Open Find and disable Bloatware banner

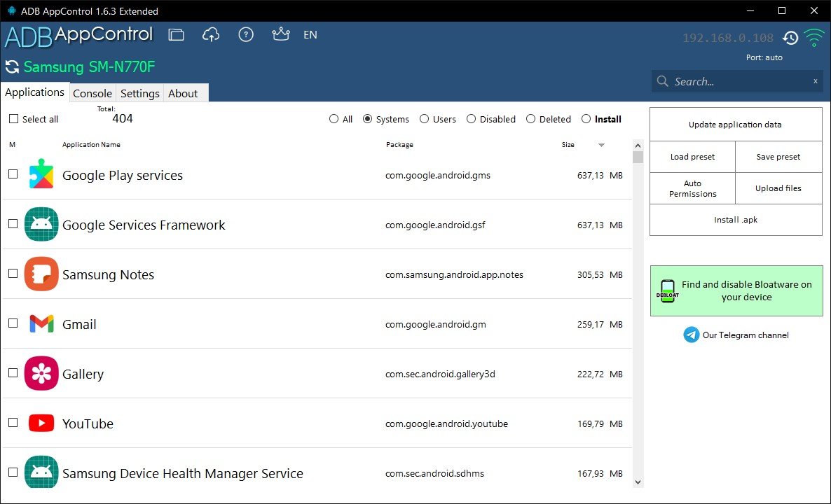click(736, 290)
